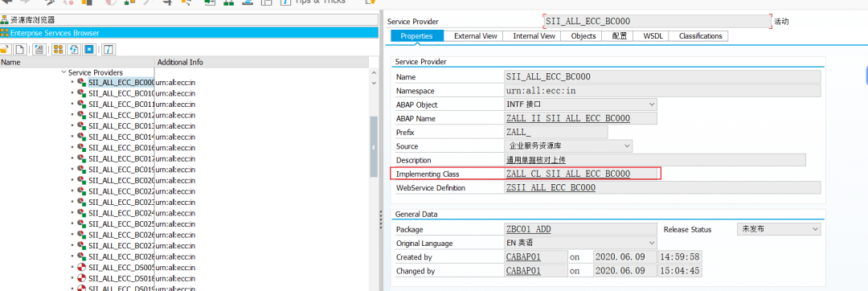Image resolution: width=868 pixels, height=291 pixels.
Task: Select the Enterprise Services Browser bar
Action: (x=189, y=33)
